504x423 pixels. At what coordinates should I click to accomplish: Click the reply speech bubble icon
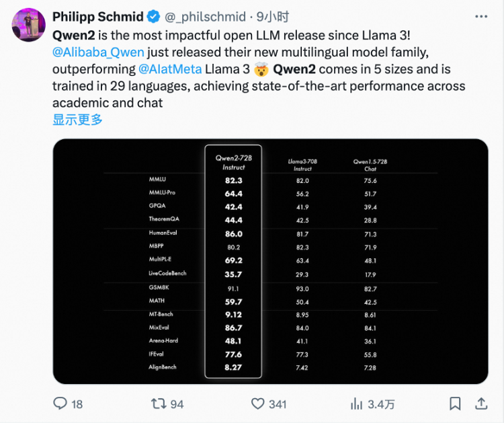pos(60,403)
